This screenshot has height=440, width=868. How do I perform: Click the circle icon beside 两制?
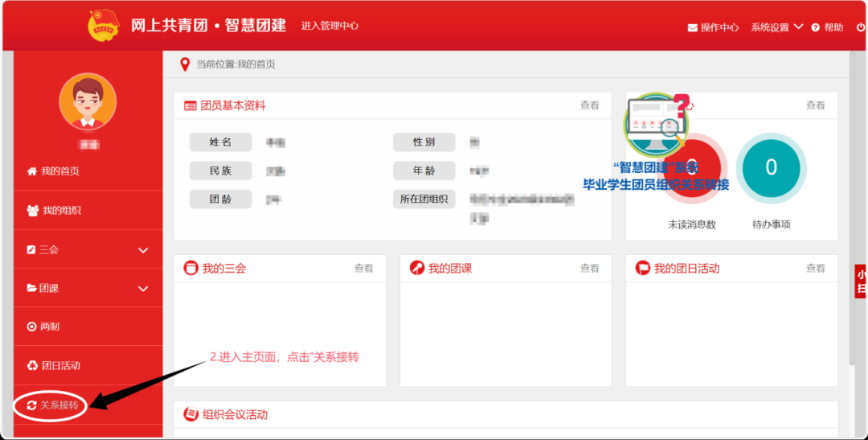31,327
